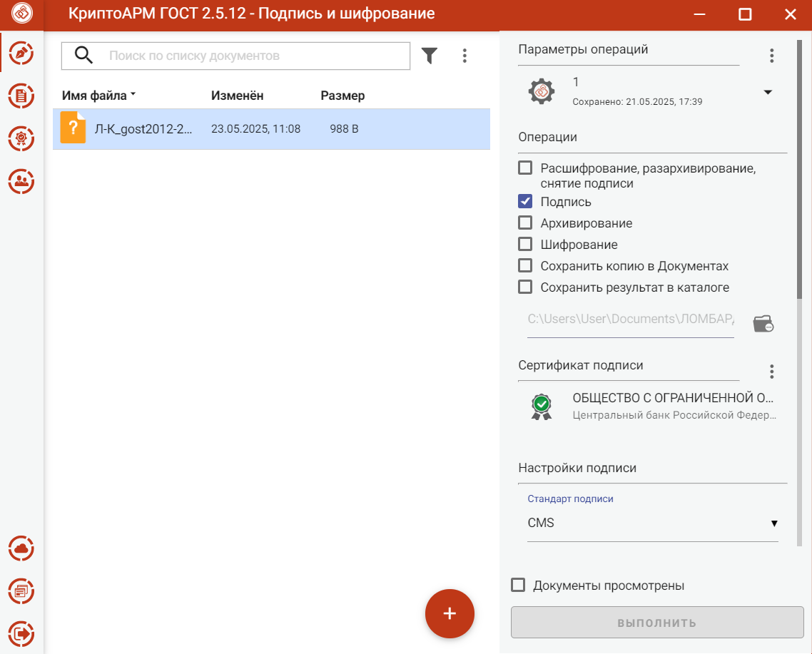The height and width of the screenshot is (654, 812).
Task: Click the Выполнить button
Action: [x=657, y=623]
